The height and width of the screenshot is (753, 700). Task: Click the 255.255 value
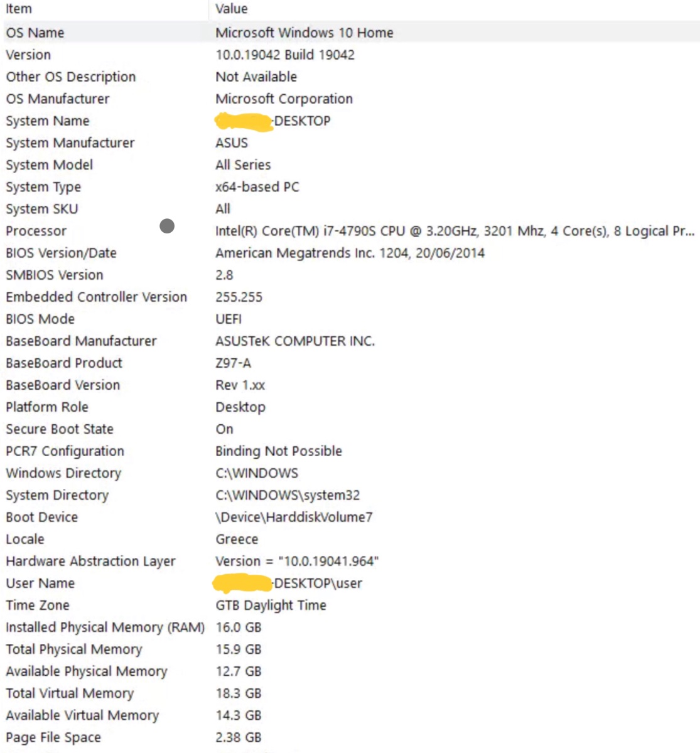point(239,297)
